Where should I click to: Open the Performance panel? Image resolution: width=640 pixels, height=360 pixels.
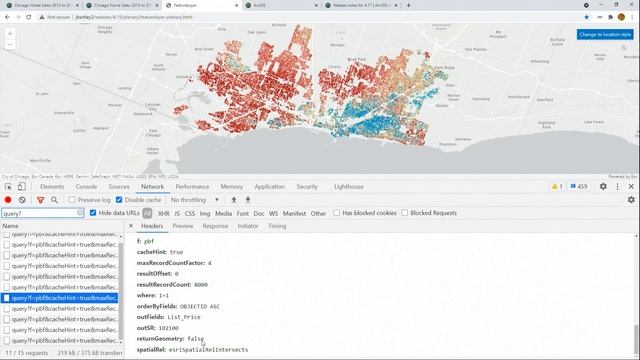[x=192, y=187]
